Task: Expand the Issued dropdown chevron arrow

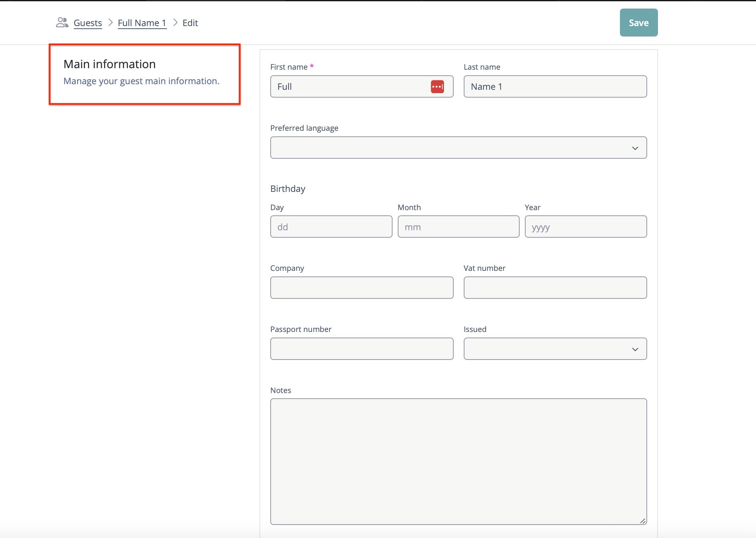Action: pyautogui.click(x=635, y=349)
